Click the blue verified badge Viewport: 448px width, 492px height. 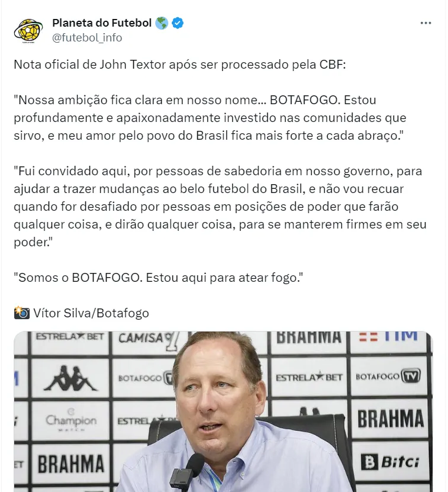click(178, 23)
